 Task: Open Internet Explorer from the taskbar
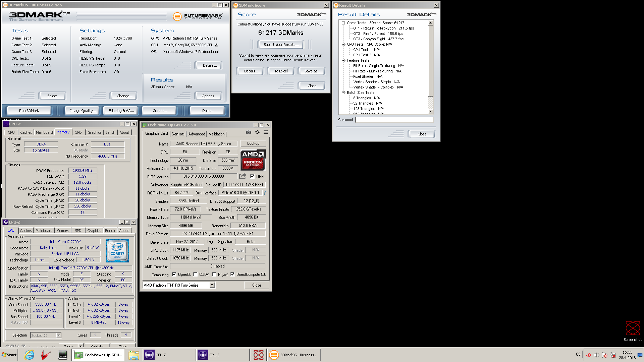[x=30, y=355]
